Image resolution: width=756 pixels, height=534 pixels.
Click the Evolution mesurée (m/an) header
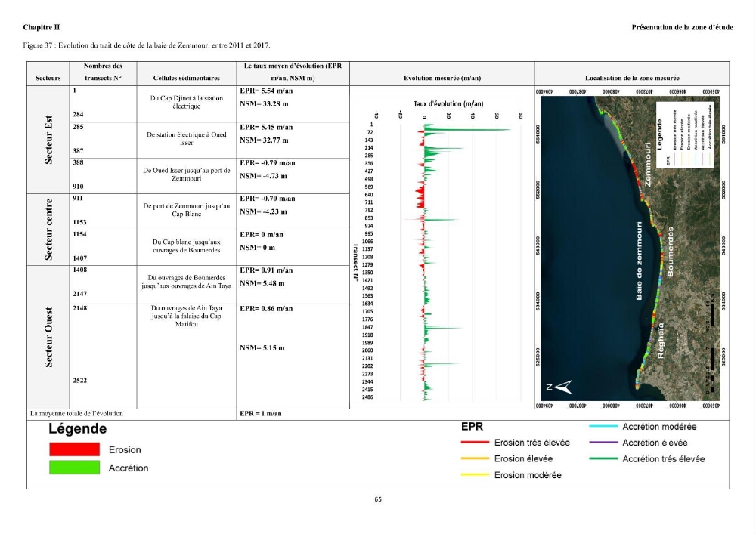coord(442,78)
